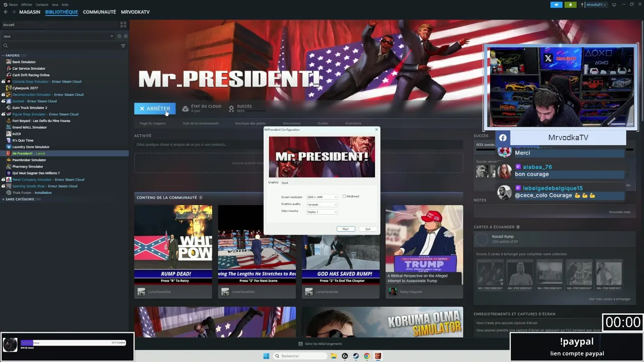This screenshot has width=644, height=362.
Task: Open Chrome from the taskbar
Action: tap(367, 356)
